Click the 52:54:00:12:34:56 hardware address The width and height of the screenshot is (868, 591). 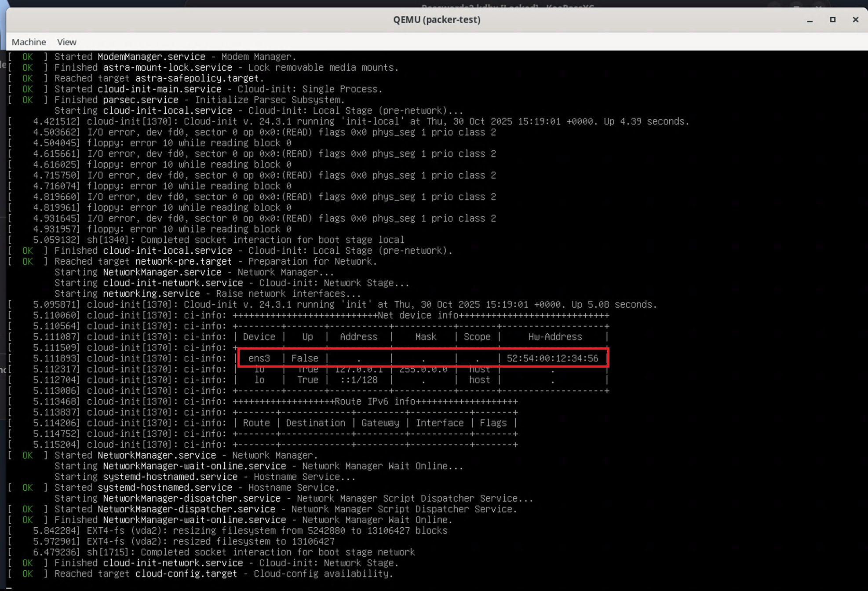pos(552,358)
